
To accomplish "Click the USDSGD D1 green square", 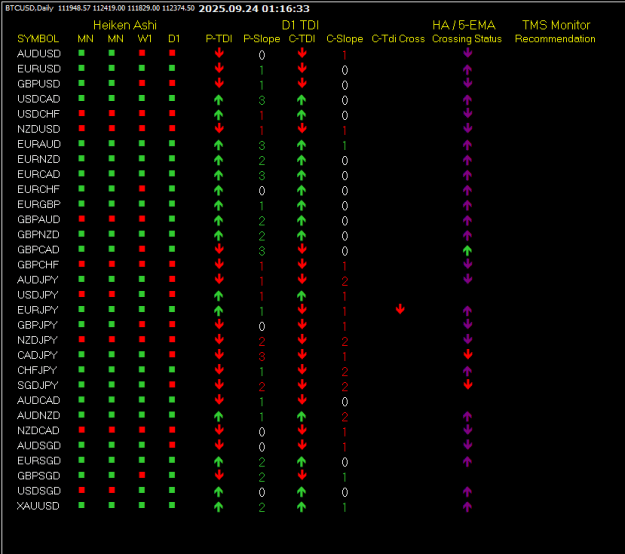I will tap(172, 490).
